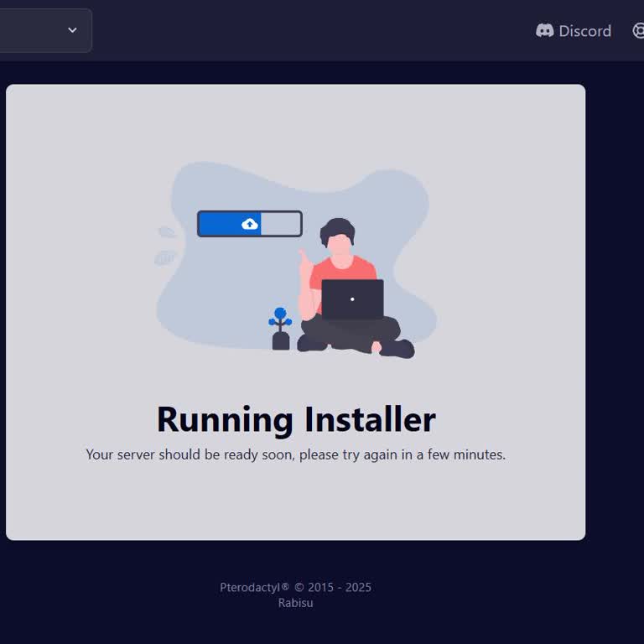
Task: Click the partially visible icon right of Discord
Action: (638, 31)
